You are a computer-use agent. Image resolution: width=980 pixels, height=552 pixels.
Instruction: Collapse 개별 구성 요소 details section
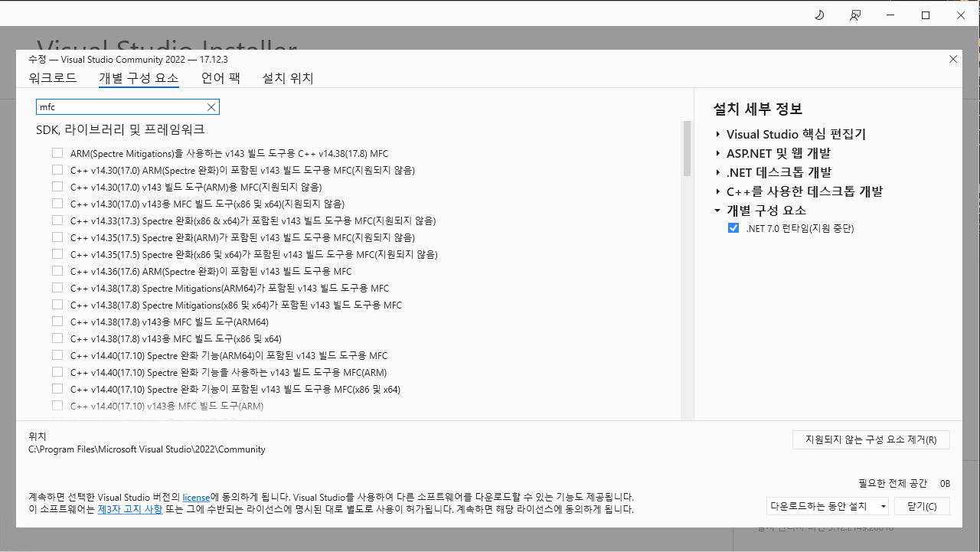(718, 211)
